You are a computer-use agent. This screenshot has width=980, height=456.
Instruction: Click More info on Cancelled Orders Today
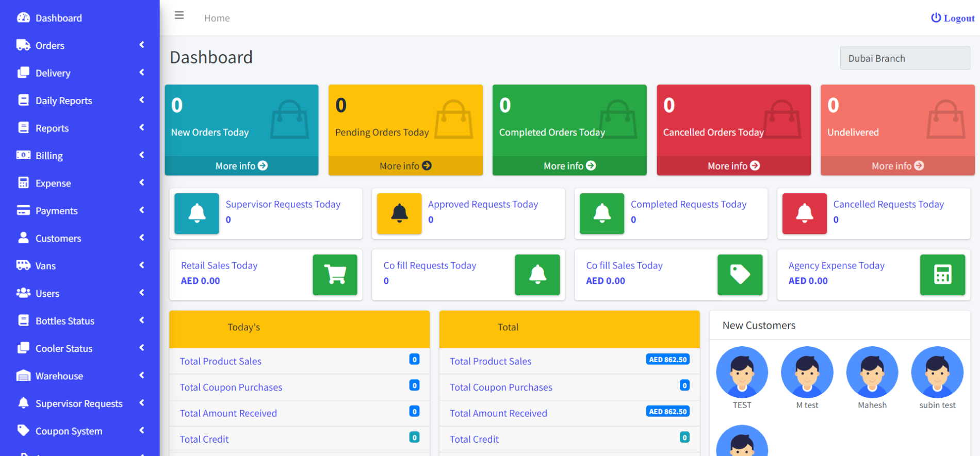point(733,166)
